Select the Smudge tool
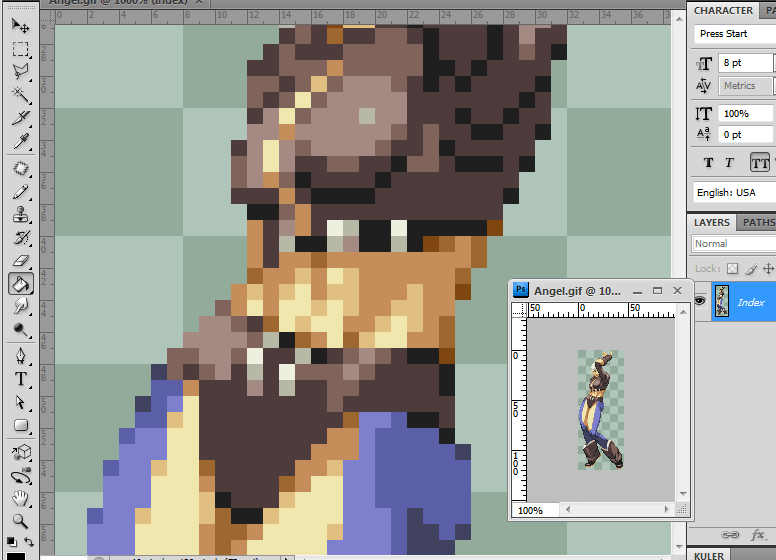 click(20, 307)
